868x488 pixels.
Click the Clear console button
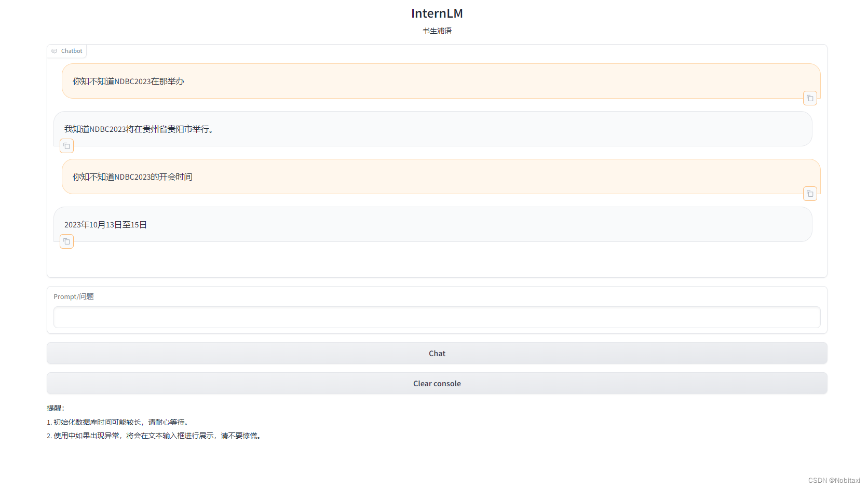437,383
